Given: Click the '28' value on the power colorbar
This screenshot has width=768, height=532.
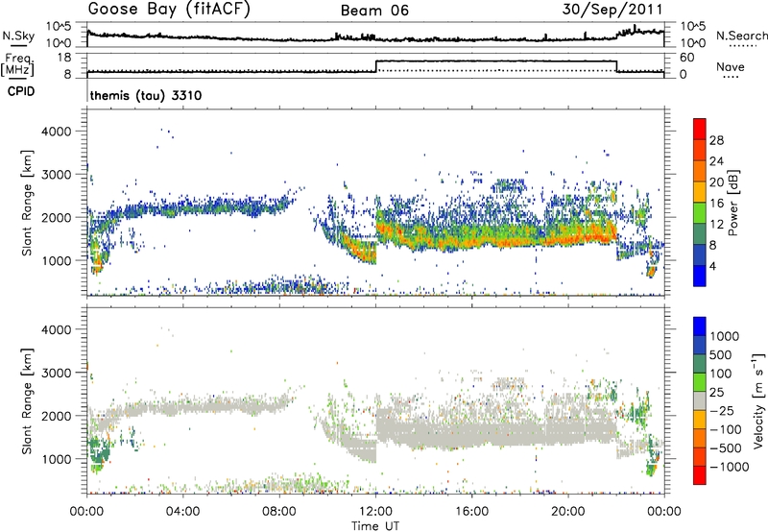Looking at the screenshot, I should point(716,140).
